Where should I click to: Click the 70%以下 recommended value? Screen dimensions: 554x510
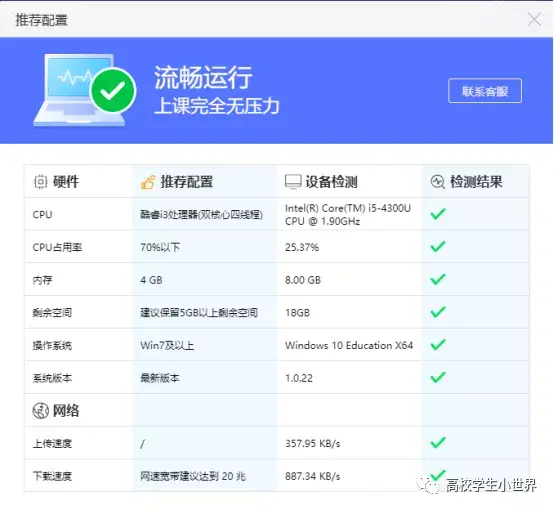160,247
